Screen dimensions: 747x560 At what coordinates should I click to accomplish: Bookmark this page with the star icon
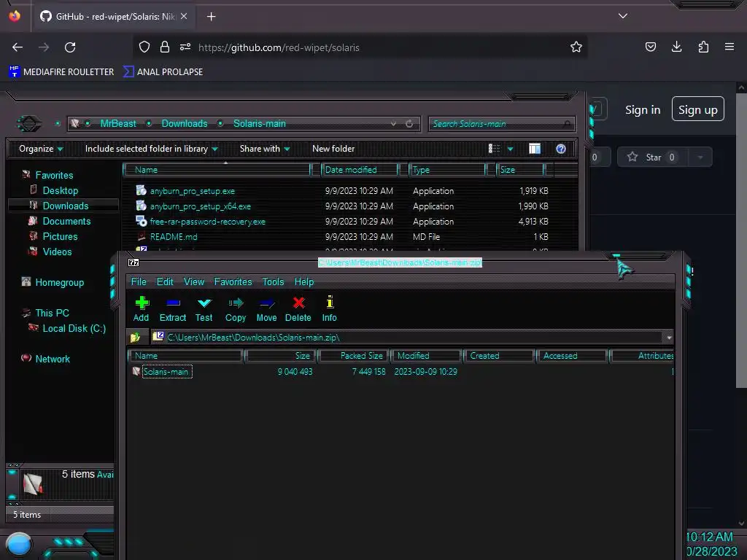tap(576, 47)
